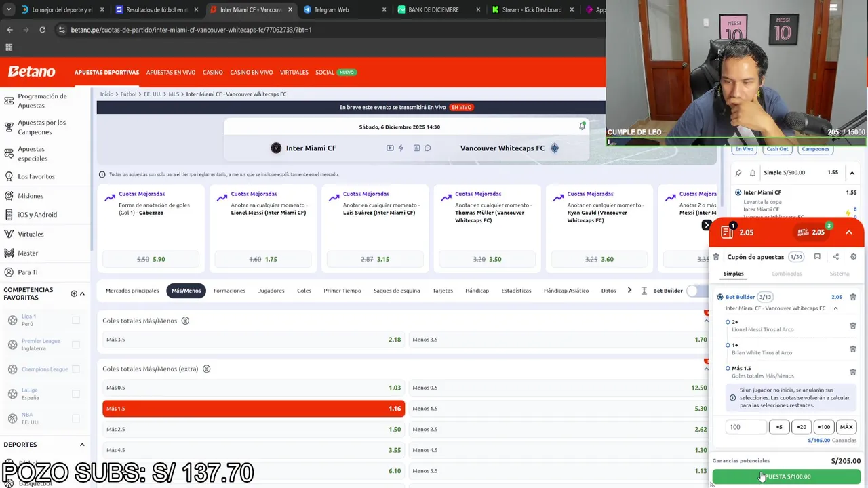The image size is (868, 488).
Task: Clear the bet slip with the trash icon
Action: [x=716, y=257]
